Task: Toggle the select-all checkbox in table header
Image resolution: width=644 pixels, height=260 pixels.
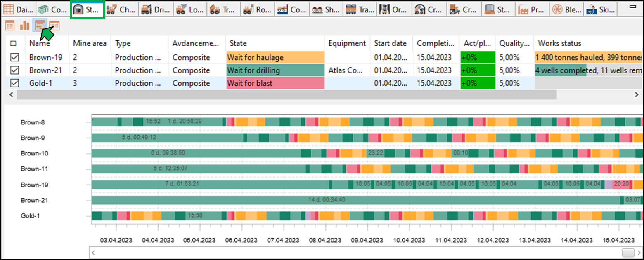Action: pos(14,43)
